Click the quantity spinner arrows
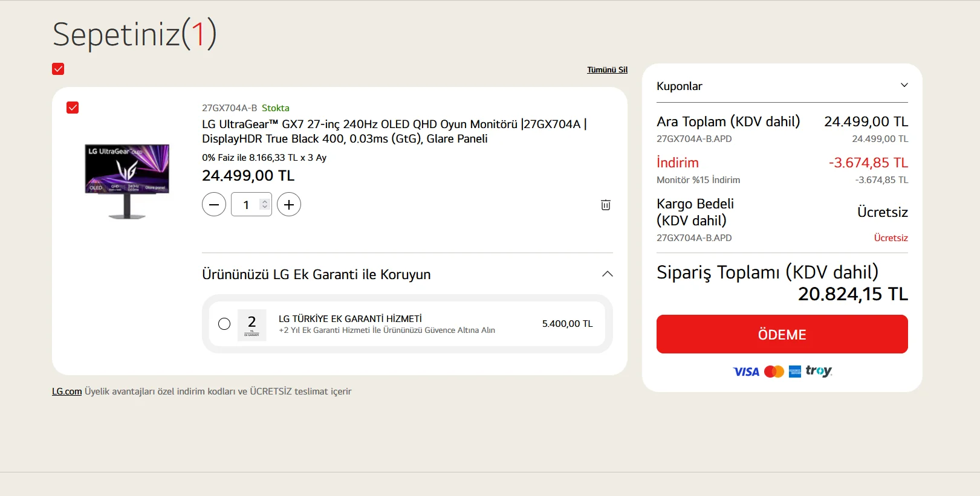 [x=265, y=204]
